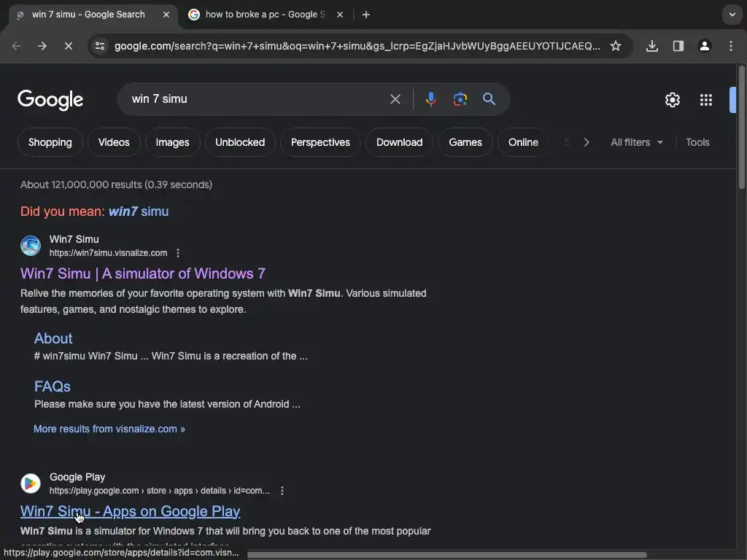Open a new tab with plus button
The height and width of the screenshot is (560, 747).
click(x=366, y=15)
